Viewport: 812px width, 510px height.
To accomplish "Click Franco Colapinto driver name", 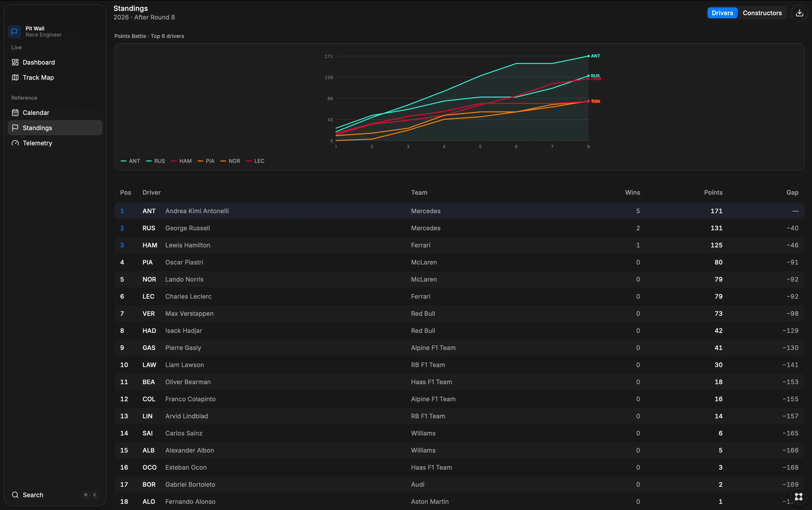I will (x=190, y=399).
